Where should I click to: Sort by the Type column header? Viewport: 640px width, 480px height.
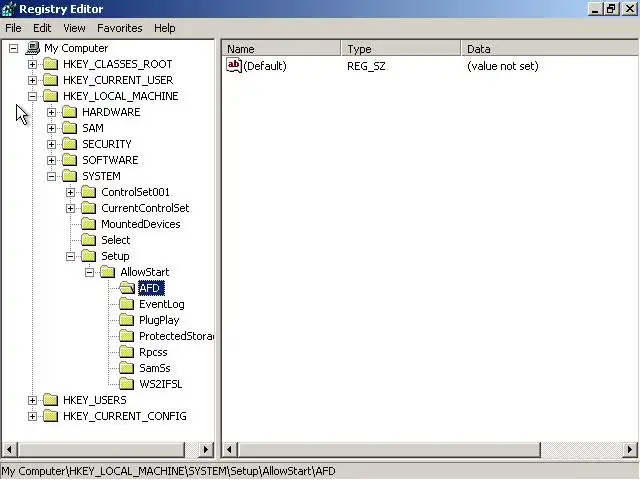point(401,49)
